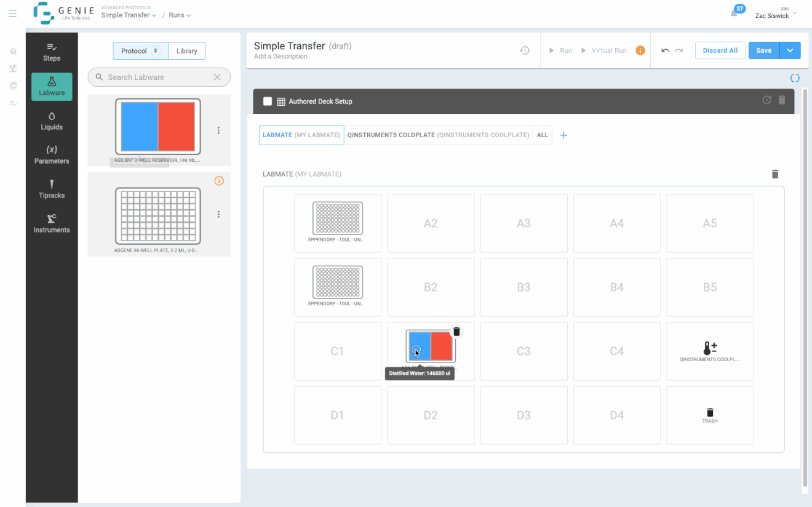The image size is (812, 507).
Task: Remove the reservoir from slot C2
Action: point(456,332)
